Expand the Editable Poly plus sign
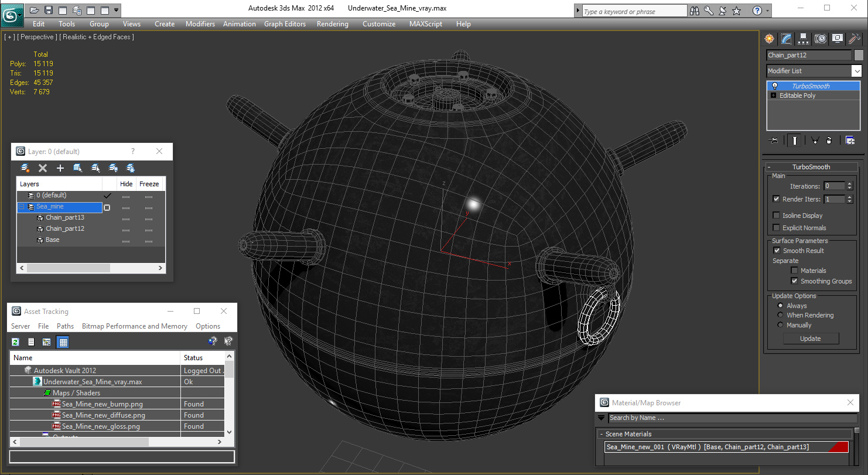Viewport: 868px width, 475px height. 774,95
